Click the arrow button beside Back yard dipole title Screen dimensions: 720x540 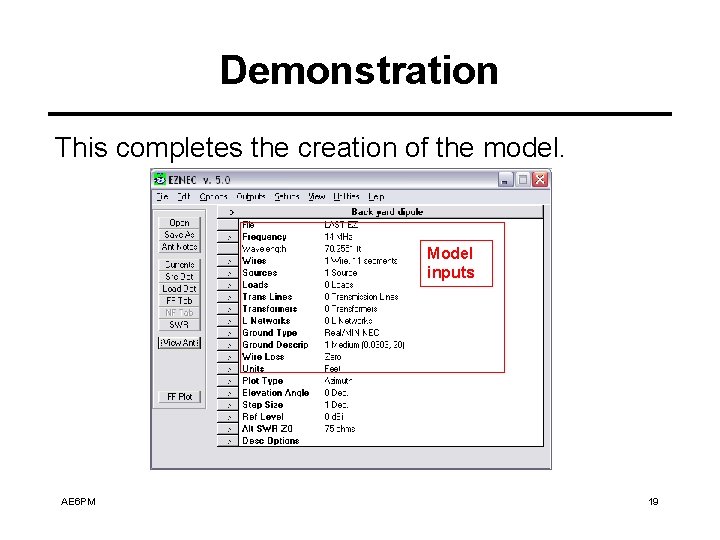click(228, 212)
